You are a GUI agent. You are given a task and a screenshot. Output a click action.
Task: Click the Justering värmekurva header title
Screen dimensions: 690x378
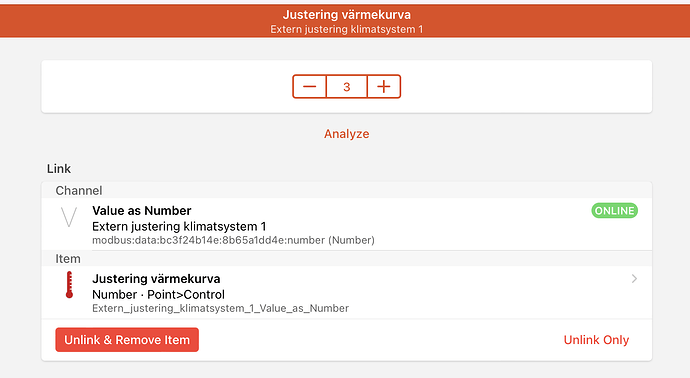coord(347,15)
